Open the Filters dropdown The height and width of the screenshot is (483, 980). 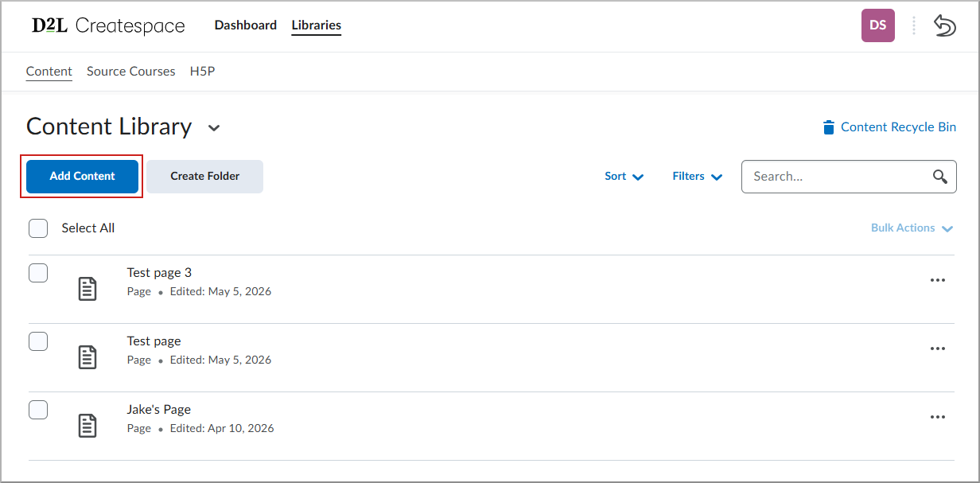click(x=698, y=177)
